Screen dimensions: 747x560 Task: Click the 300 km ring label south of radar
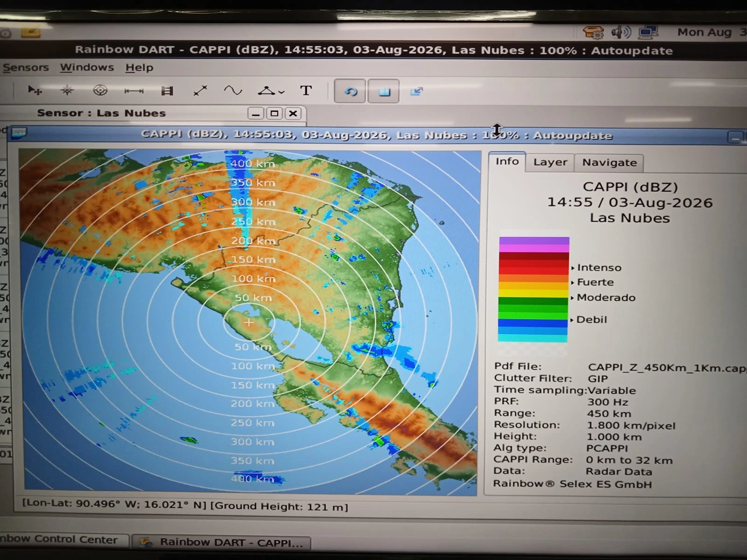point(253,441)
